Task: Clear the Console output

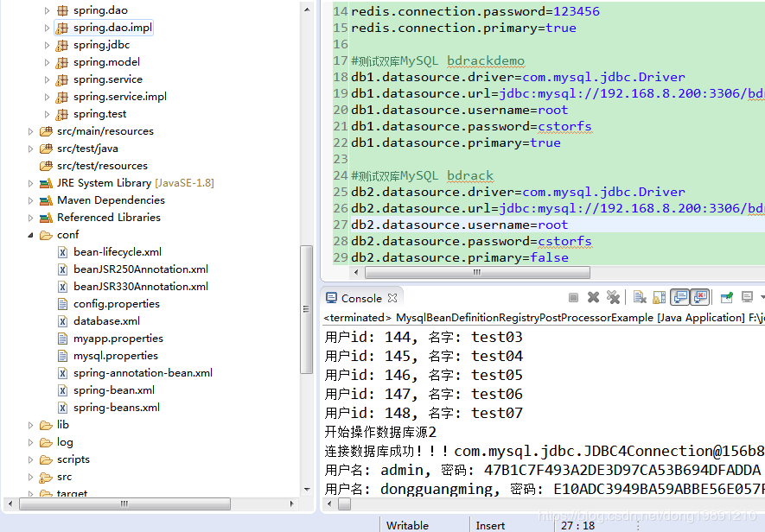Action: 639,297
